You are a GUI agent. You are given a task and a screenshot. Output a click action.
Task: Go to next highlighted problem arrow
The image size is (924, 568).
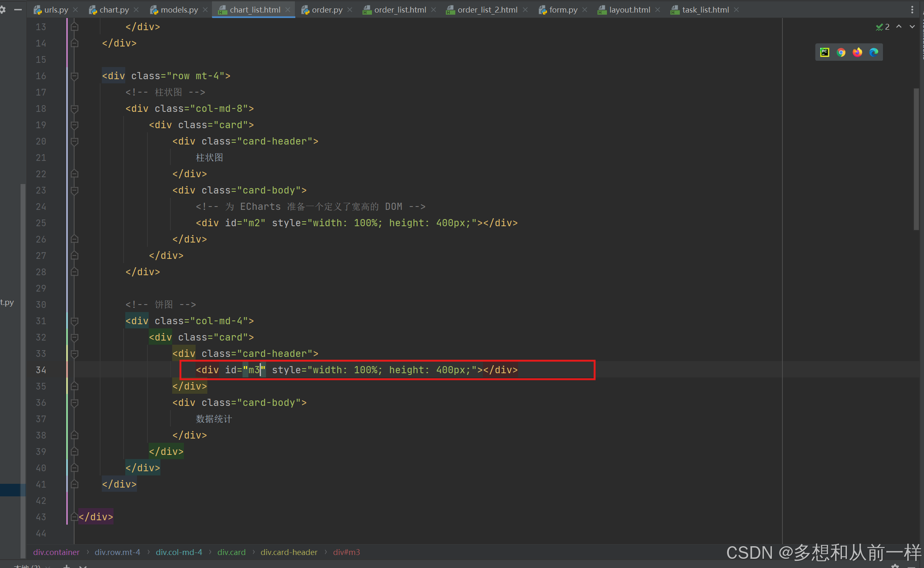pyautogui.click(x=912, y=27)
